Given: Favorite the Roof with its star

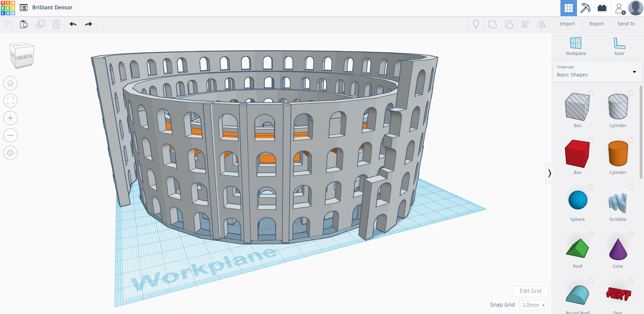Looking at the screenshot, I should click(591, 234).
